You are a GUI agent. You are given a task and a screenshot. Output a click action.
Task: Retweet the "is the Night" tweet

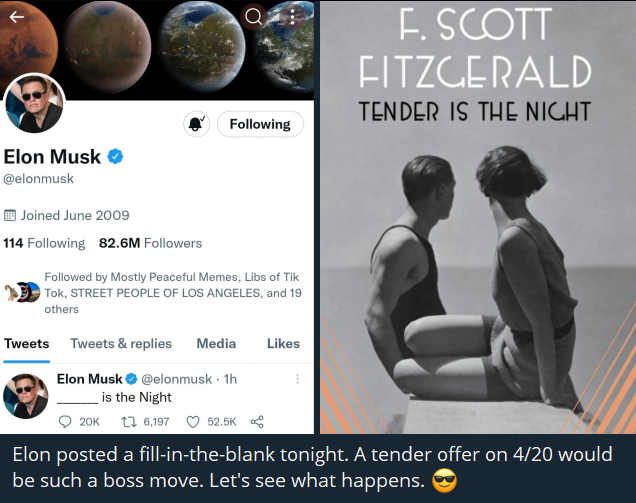click(x=128, y=422)
